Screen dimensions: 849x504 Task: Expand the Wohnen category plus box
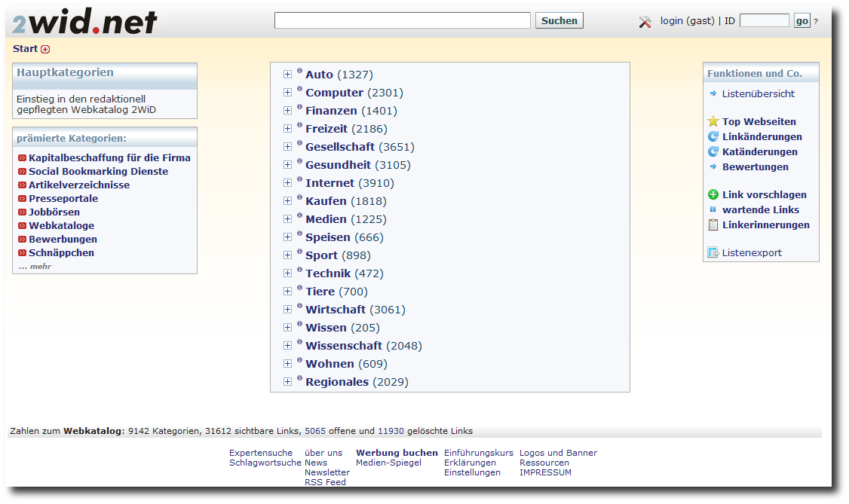pos(287,363)
